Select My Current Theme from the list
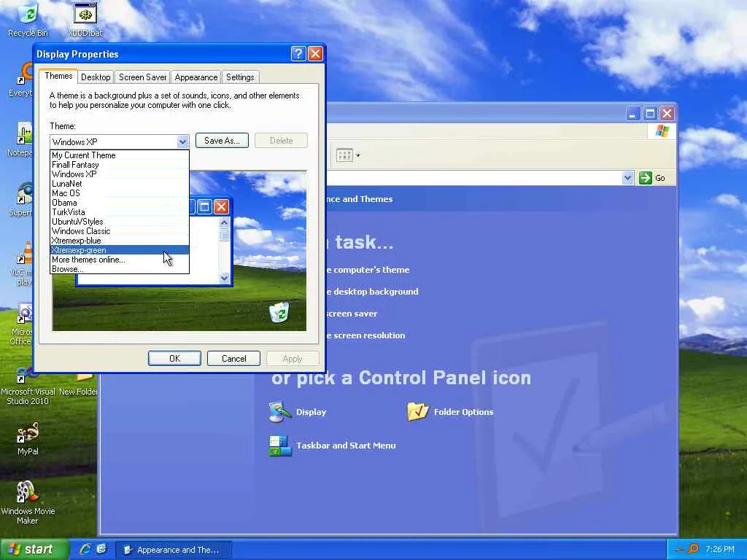Viewport: 747px width, 560px height. click(120, 155)
